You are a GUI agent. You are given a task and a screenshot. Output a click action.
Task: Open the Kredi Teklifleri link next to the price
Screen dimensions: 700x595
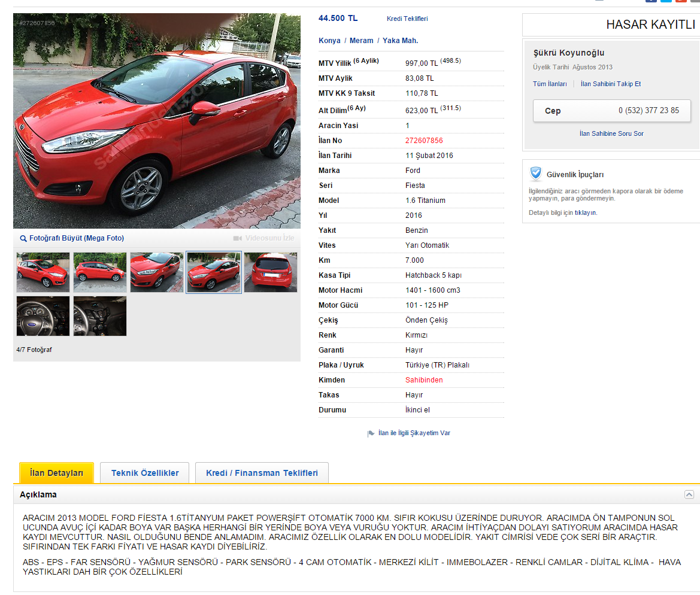click(407, 19)
